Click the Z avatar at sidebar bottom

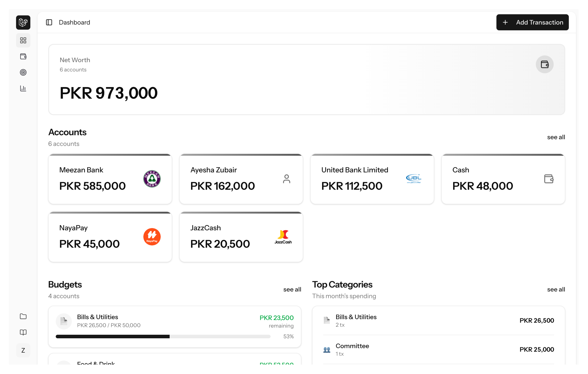23,350
